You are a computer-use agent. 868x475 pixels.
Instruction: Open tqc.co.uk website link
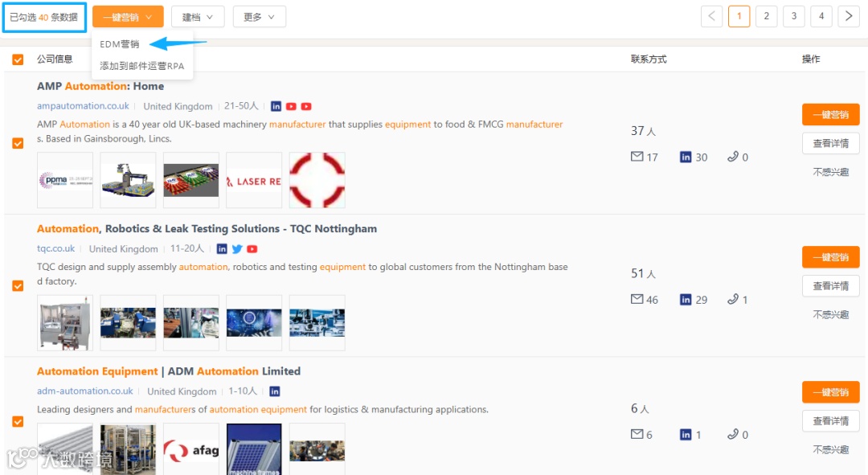coord(56,248)
